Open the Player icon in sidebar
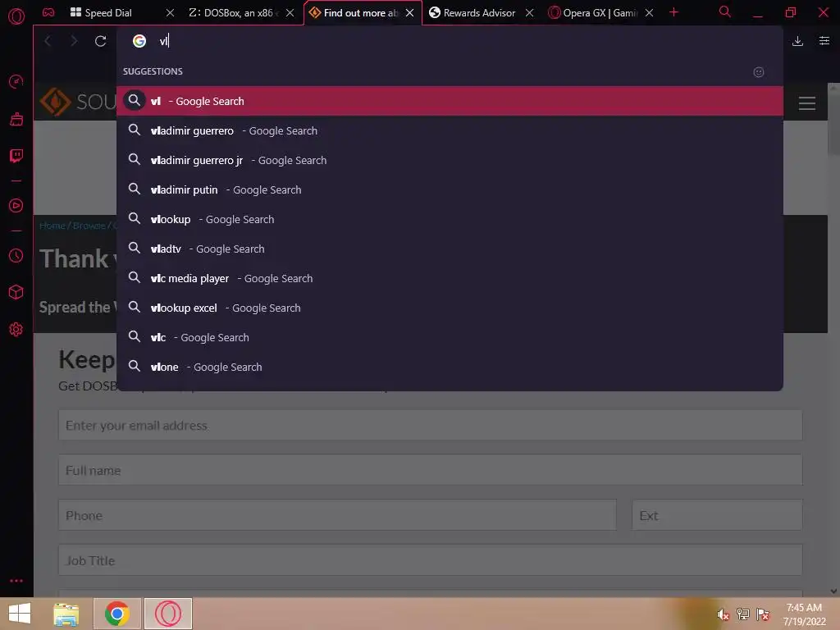840x630 pixels. click(16, 206)
